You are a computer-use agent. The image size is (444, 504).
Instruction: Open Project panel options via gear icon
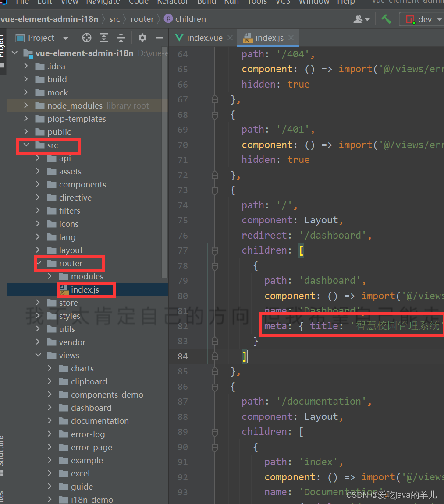(142, 38)
